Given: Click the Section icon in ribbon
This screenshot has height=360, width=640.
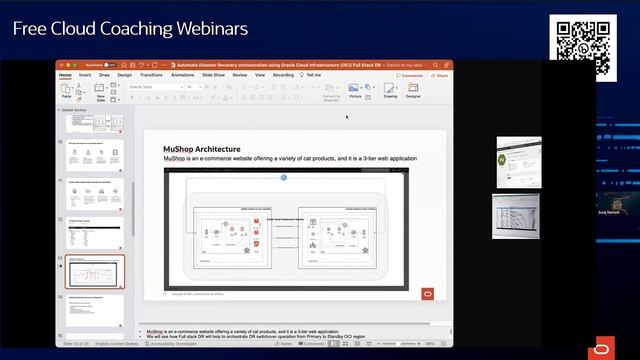Looking at the screenshot, I should pos(113,100).
